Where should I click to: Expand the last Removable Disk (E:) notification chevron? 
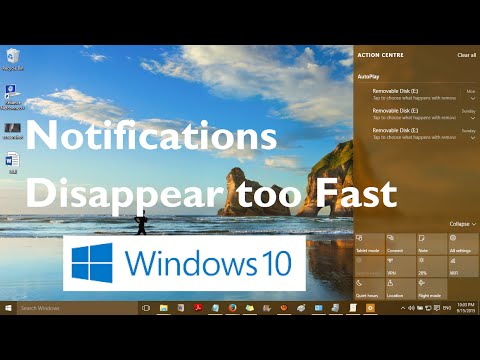(473, 138)
